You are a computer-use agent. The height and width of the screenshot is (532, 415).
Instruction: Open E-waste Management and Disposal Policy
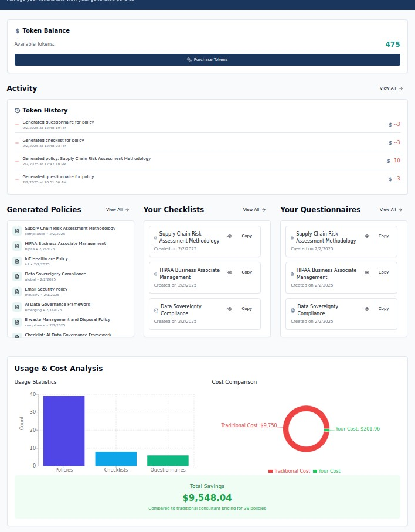(70, 322)
